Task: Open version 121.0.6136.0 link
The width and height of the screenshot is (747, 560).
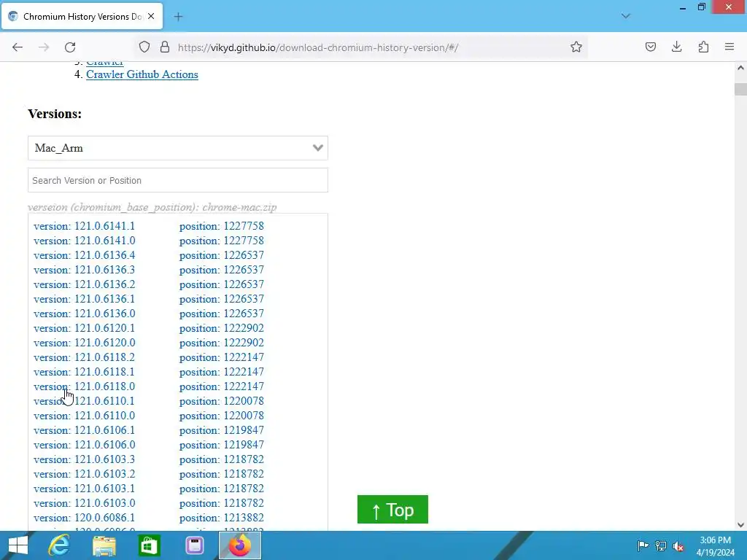Action: 85,314
